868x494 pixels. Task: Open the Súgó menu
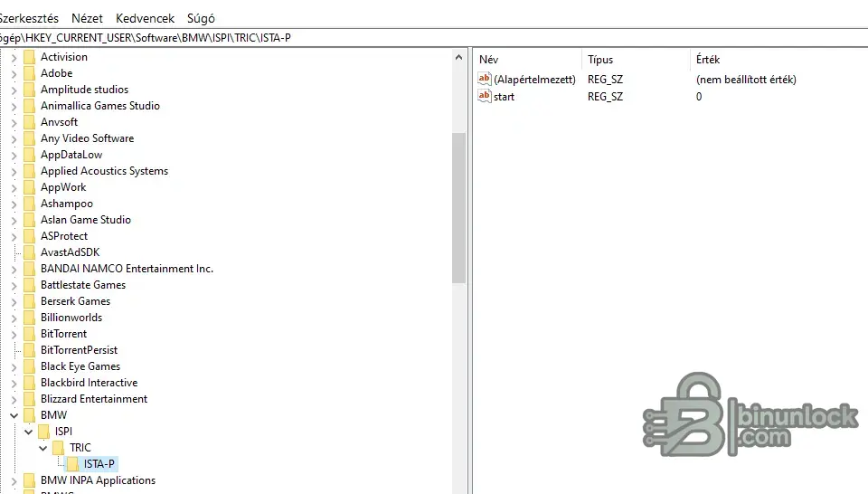(x=201, y=18)
